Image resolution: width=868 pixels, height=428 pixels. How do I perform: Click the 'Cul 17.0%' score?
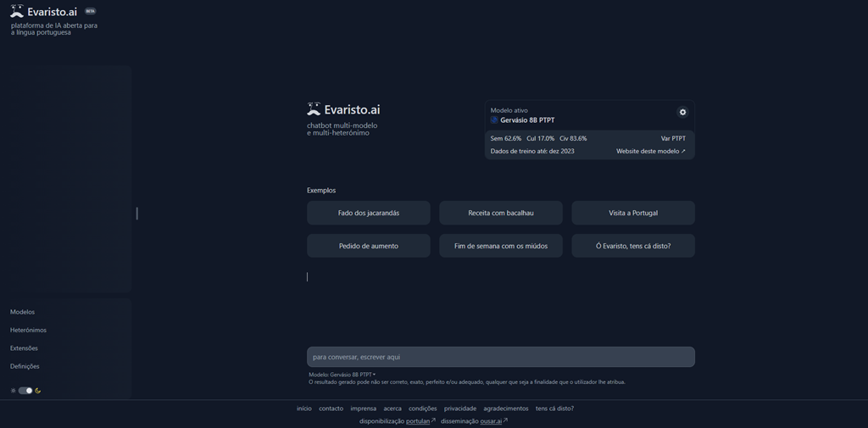[540, 138]
